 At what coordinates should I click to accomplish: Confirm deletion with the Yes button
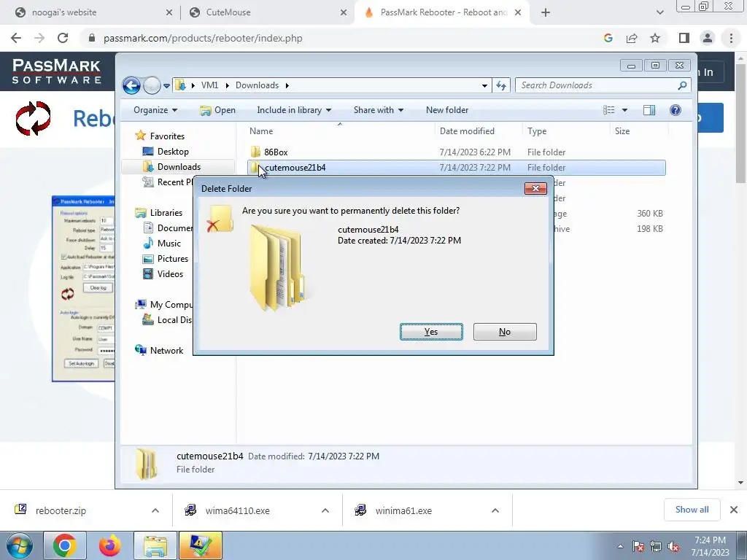point(431,332)
